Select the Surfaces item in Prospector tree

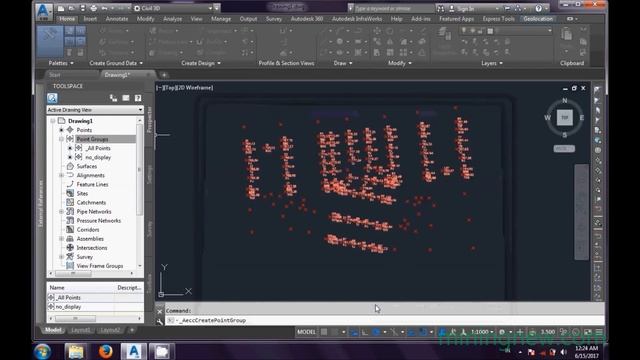click(x=87, y=167)
